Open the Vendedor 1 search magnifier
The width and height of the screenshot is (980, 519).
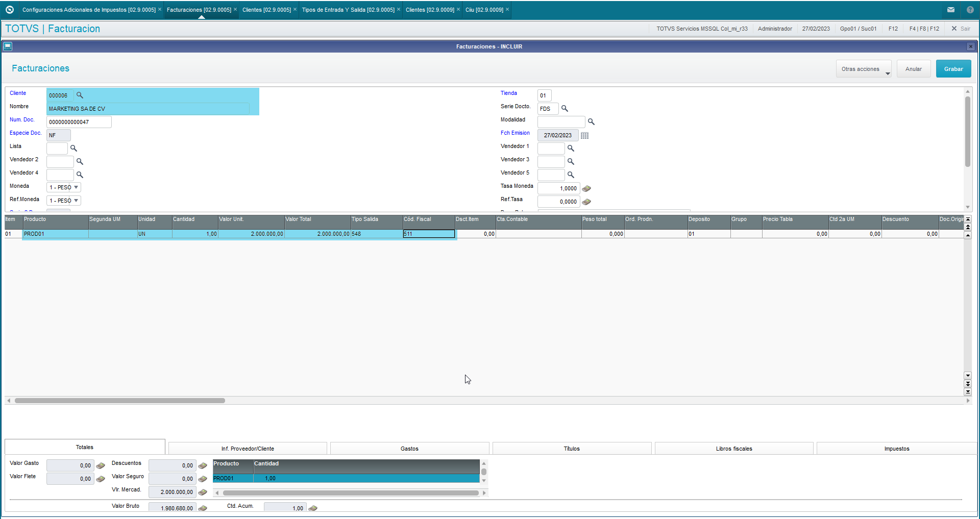(x=571, y=149)
